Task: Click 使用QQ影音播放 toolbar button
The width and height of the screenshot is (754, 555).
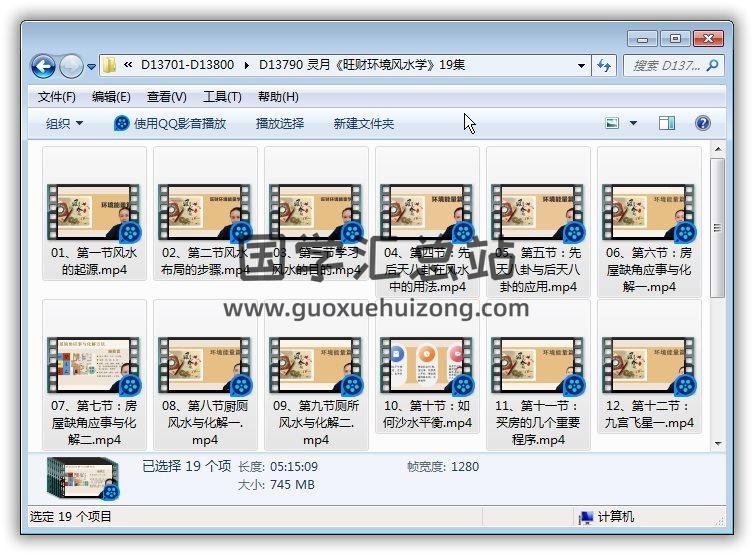Action: (170, 124)
